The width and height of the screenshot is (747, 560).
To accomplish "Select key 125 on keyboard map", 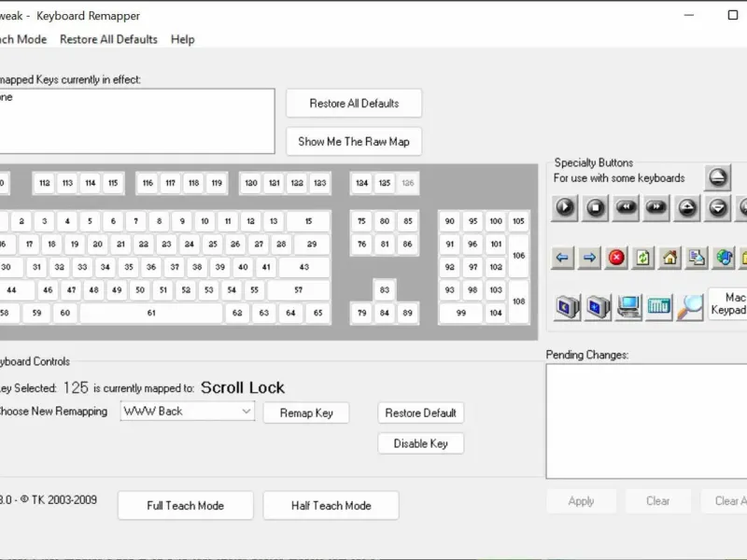I will 385,183.
